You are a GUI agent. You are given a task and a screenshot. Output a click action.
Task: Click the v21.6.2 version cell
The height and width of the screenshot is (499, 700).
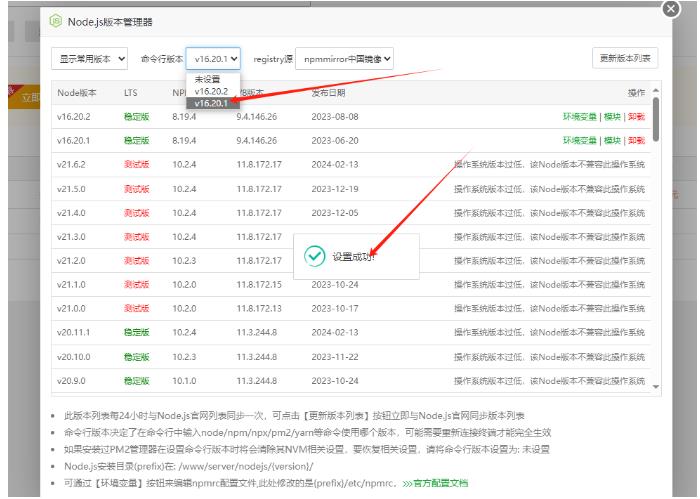[71, 164]
